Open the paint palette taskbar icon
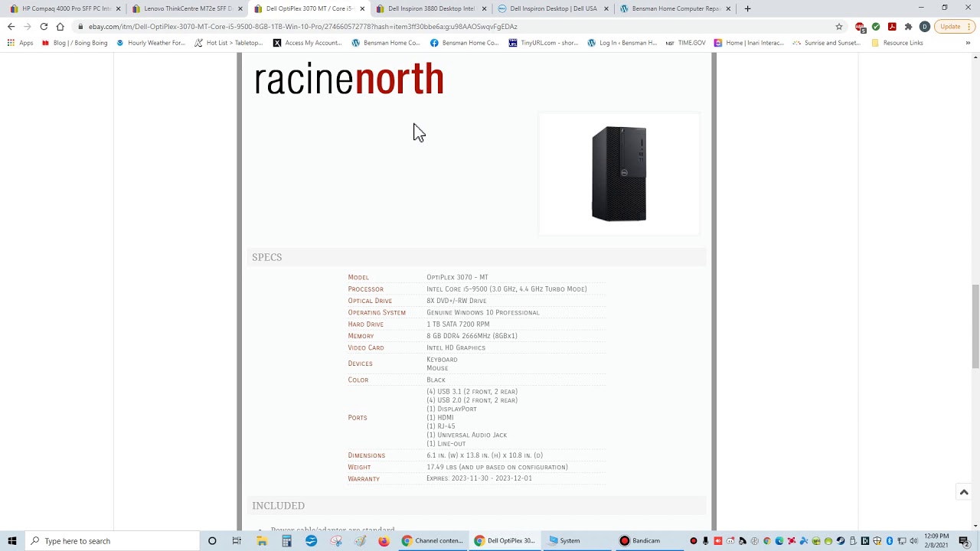This screenshot has height=551, width=980. 360,541
